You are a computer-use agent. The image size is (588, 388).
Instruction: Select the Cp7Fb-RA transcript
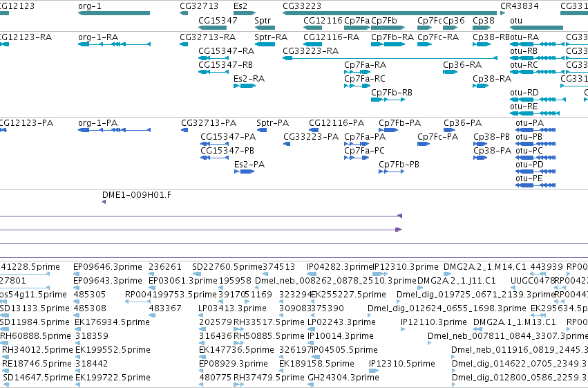(x=388, y=44)
